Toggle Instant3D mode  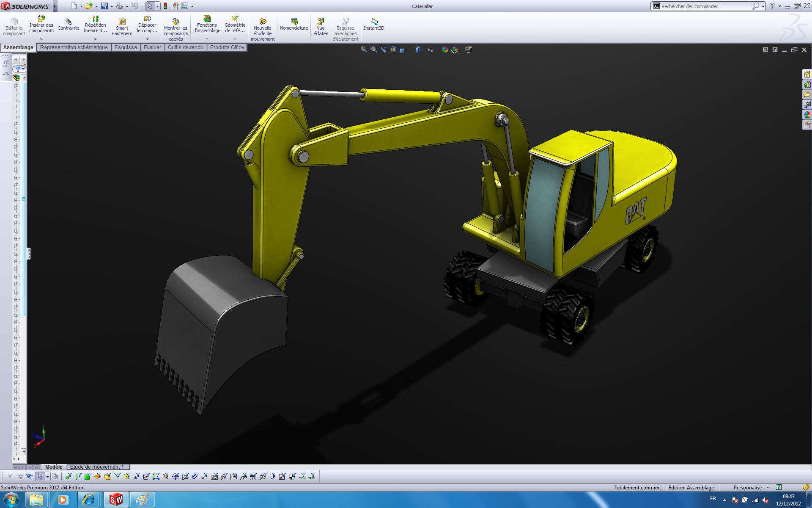point(374,24)
